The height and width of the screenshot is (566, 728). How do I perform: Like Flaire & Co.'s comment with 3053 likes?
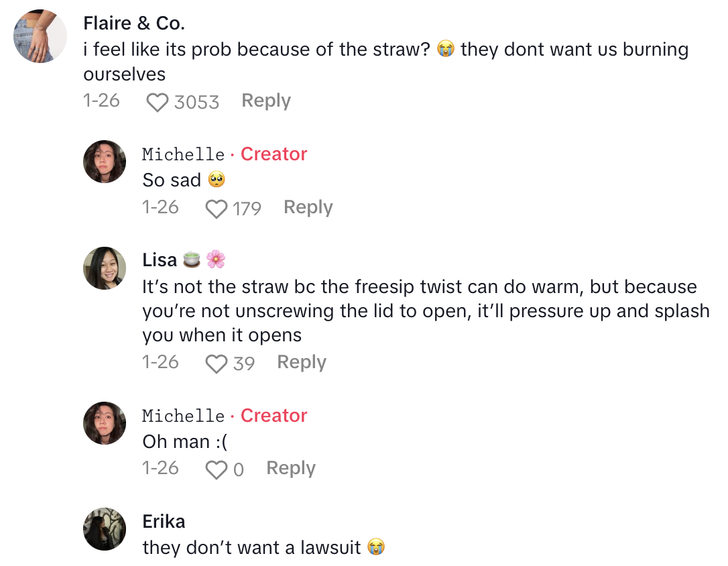tap(157, 102)
